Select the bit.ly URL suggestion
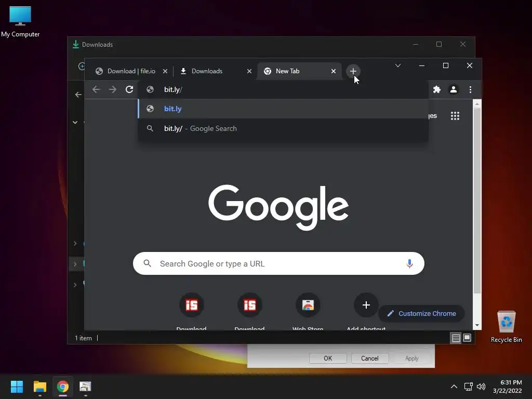The height and width of the screenshot is (399, 532). [283, 109]
